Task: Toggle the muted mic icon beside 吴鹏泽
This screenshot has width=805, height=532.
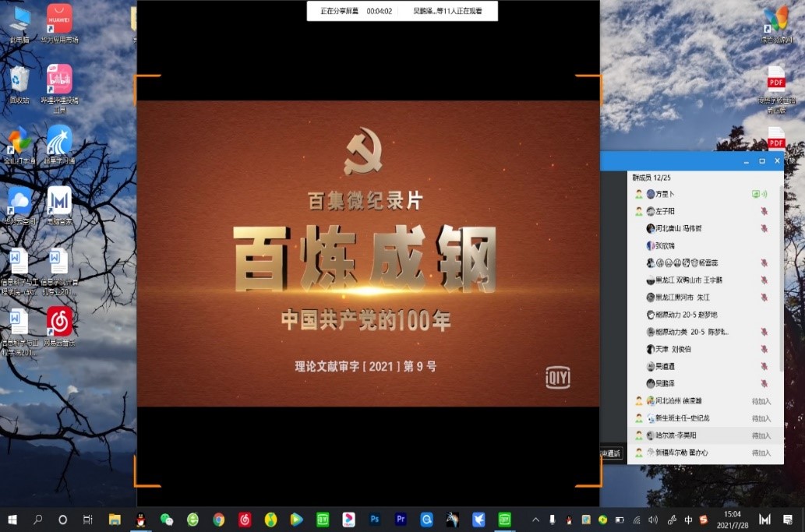Action: (764, 383)
